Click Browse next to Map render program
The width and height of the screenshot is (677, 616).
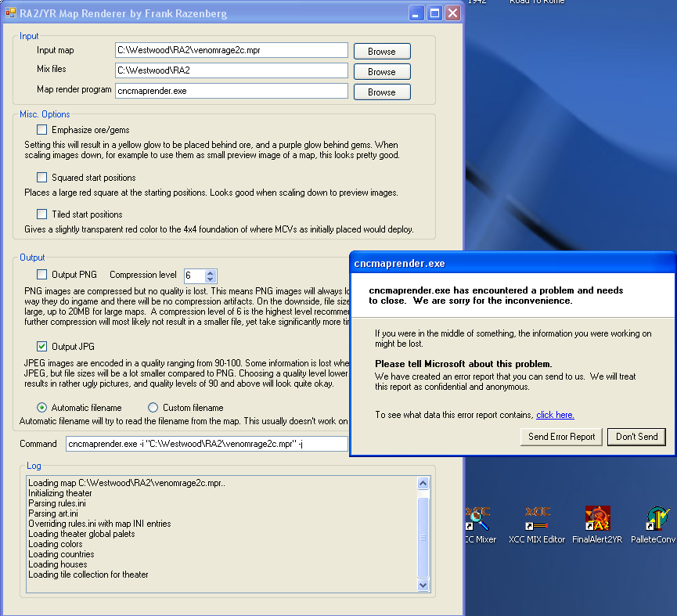tap(382, 92)
